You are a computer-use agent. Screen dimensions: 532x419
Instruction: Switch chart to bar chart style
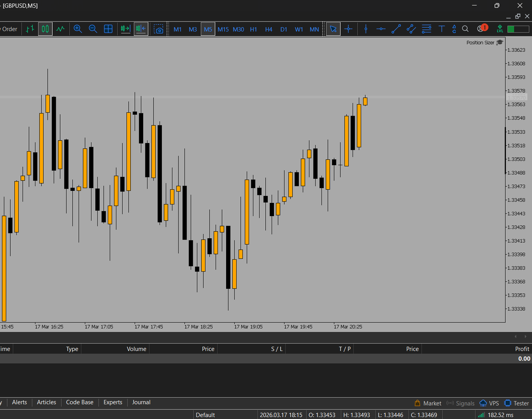coord(30,29)
